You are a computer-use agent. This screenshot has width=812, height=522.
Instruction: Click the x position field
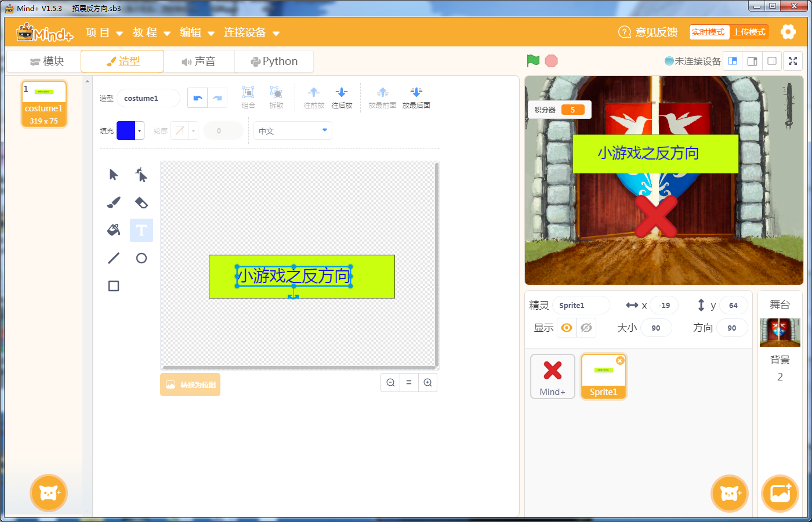tap(664, 305)
